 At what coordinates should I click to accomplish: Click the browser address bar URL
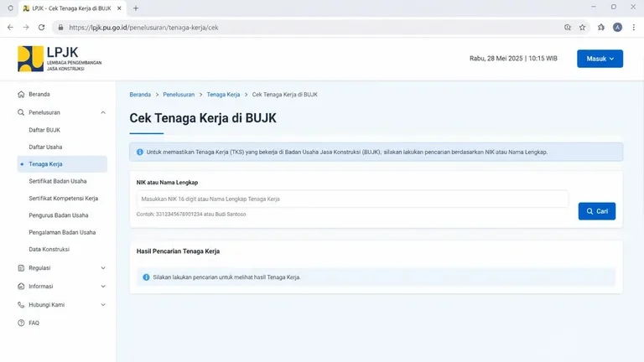(x=143, y=28)
